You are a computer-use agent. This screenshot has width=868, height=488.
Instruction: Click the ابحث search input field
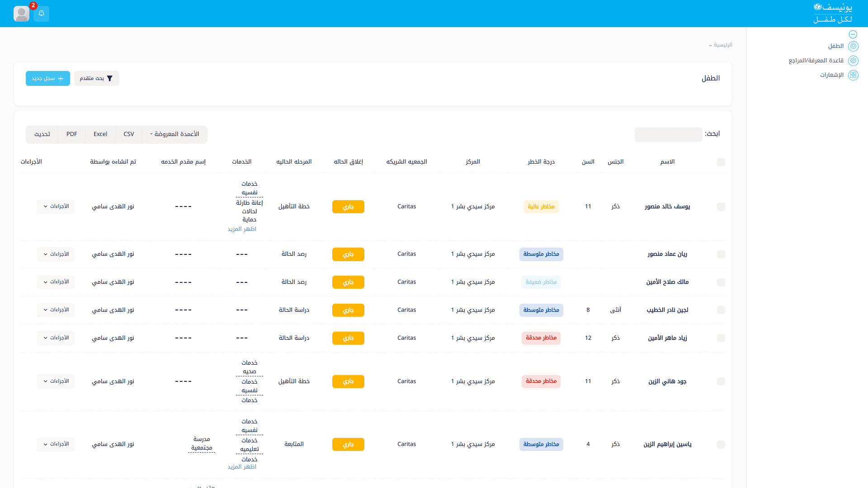tap(669, 135)
